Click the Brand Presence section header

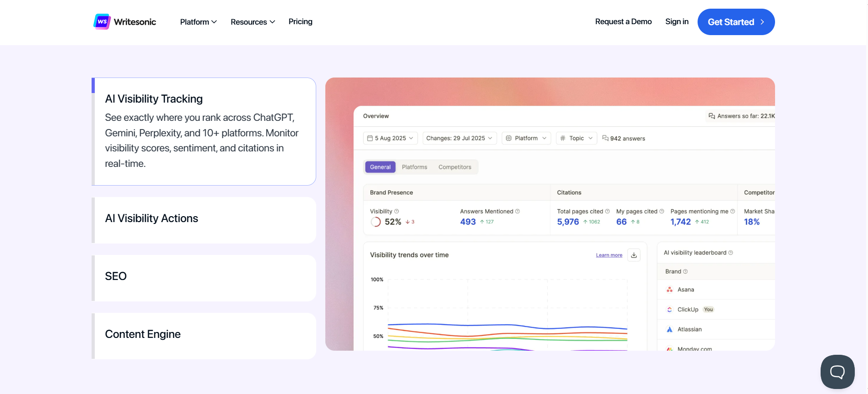tap(391, 192)
